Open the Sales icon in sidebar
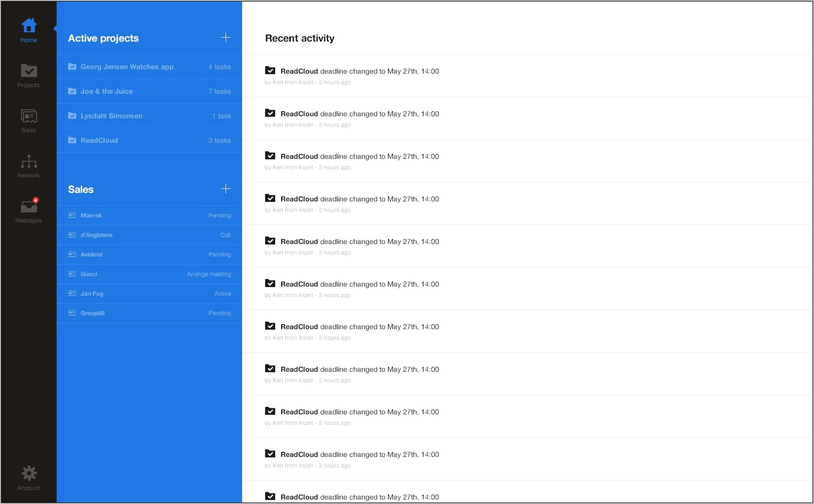The height and width of the screenshot is (504, 814). [29, 116]
